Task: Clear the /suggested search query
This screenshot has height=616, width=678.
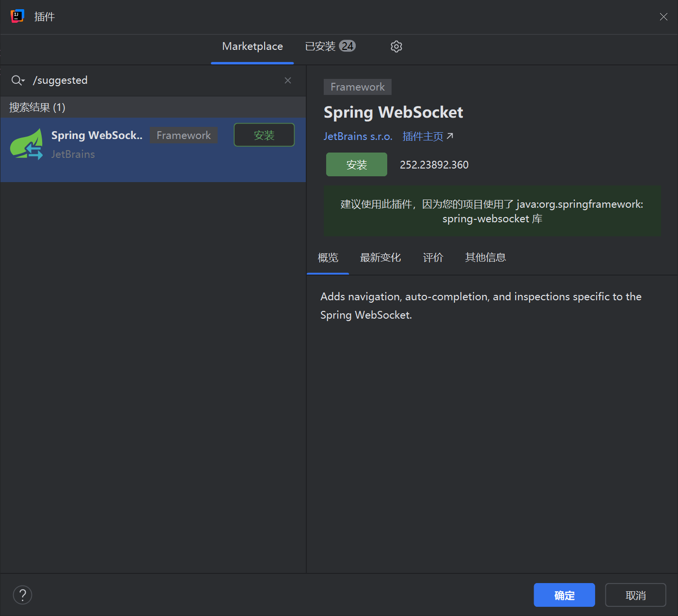Action: [288, 80]
